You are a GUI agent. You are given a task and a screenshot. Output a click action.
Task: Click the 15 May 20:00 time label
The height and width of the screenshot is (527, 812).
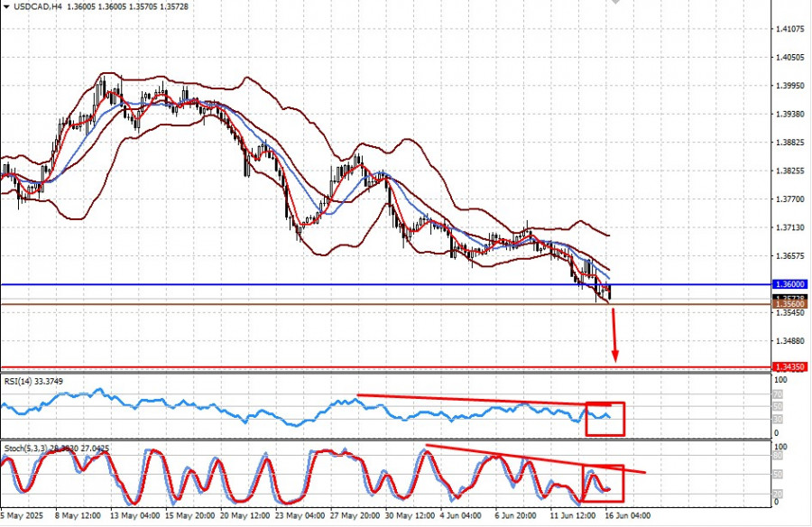(x=190, y=516)
